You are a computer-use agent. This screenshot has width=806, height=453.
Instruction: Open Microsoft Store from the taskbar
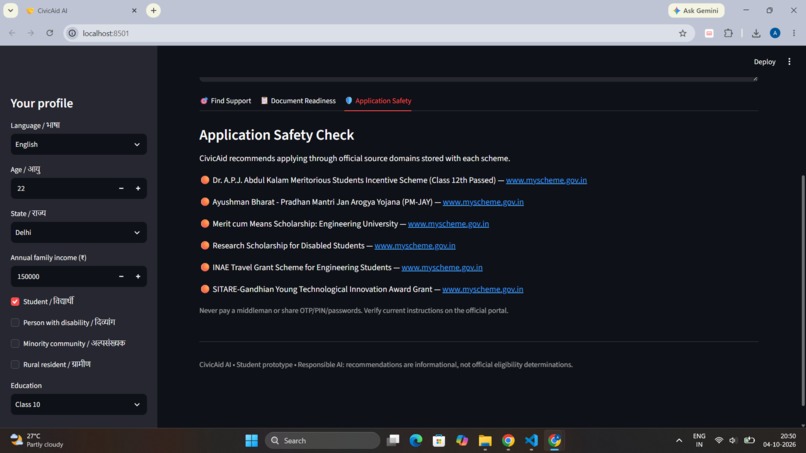(438, 441)
